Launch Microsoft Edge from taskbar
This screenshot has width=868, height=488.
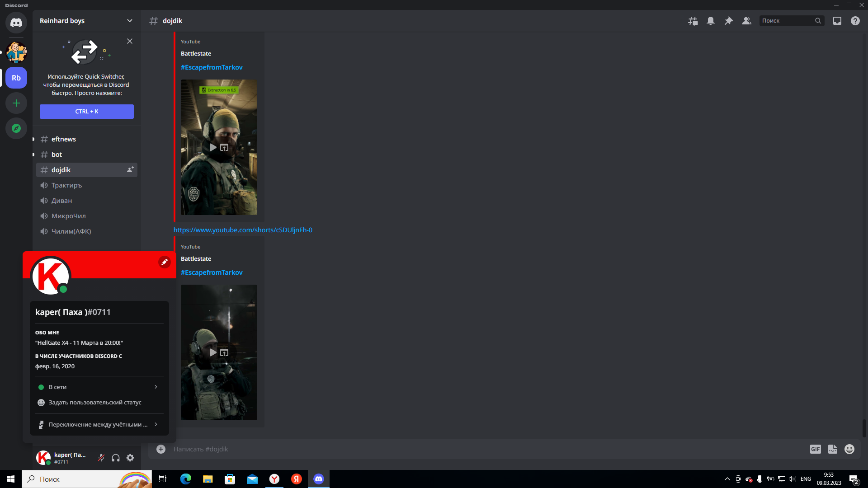185,479
